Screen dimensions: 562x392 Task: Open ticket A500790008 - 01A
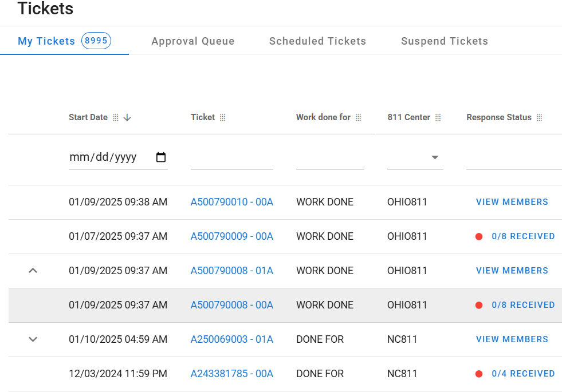click(232, 271)
